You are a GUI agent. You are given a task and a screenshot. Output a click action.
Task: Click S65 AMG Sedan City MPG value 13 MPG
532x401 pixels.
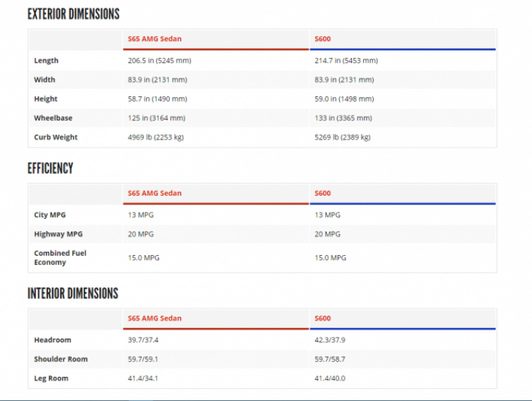click(140, 215)
